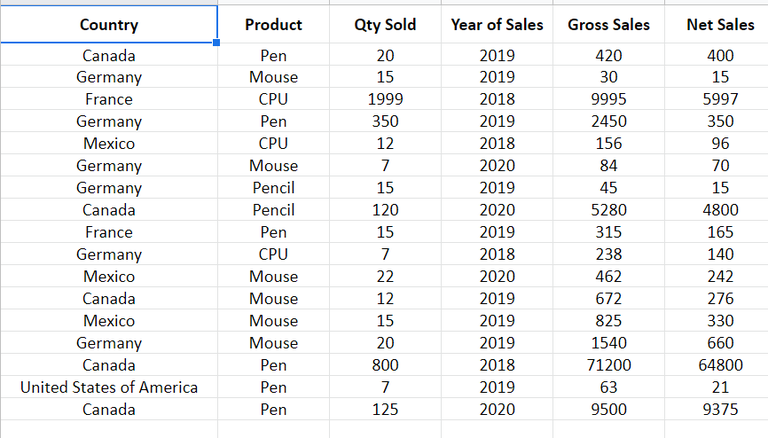Click the gross sales cell showing 1540
Image resolution: width=768 pixels, height=438 pixels.
click(608, 343)
